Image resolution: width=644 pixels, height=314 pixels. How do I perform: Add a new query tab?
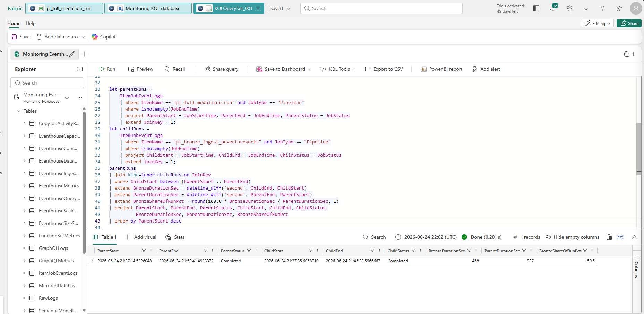point(84,54)
